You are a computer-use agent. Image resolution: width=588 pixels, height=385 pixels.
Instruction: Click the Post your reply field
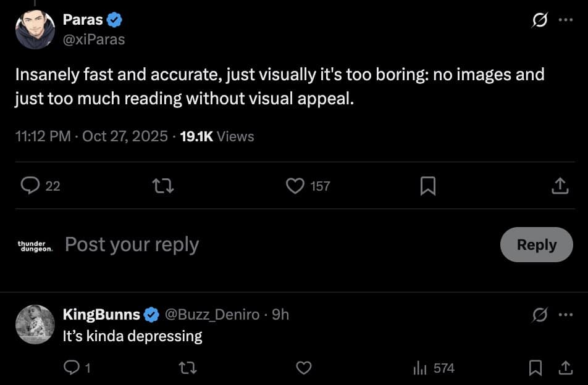(x=132, y=244)
